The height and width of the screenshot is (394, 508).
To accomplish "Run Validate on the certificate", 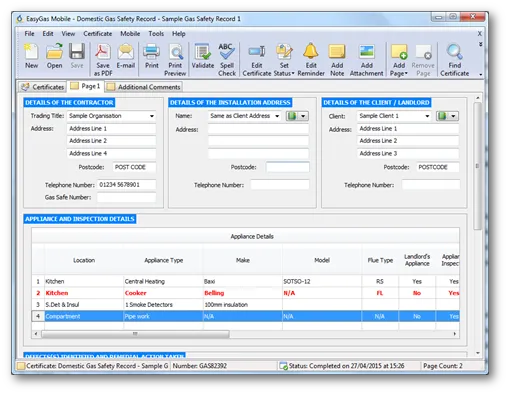I will (x=203, y=56).
